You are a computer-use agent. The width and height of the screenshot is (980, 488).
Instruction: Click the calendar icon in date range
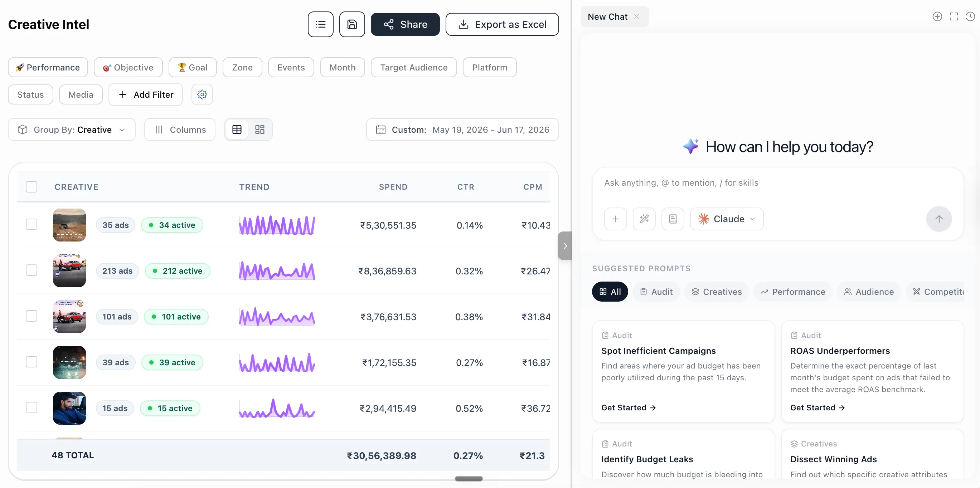[x=380, y=130]
